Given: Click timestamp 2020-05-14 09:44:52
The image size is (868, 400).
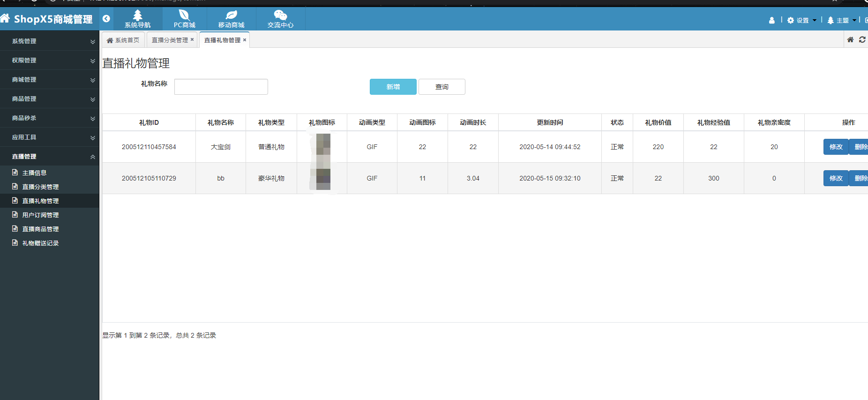Looking at the screenshot, I should (550, 147).
